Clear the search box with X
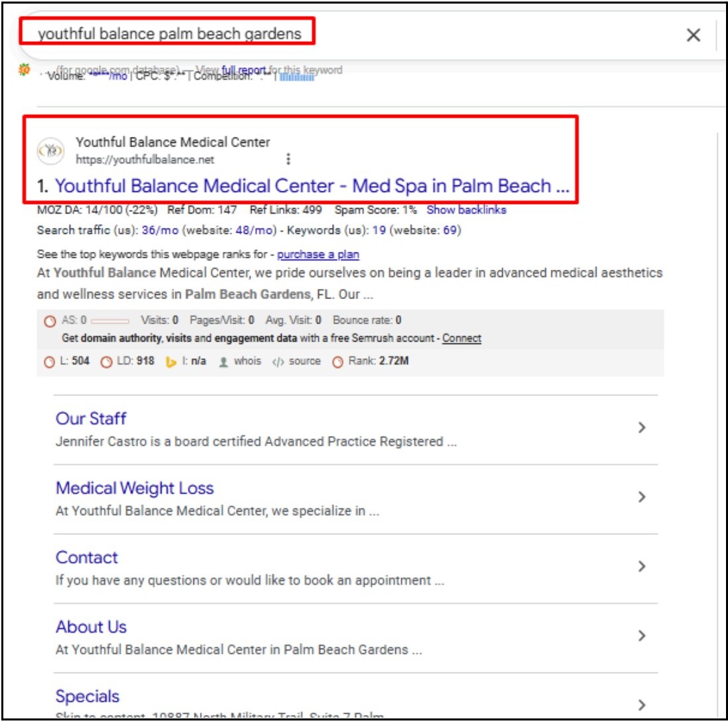728x721 pixels. 693,35
